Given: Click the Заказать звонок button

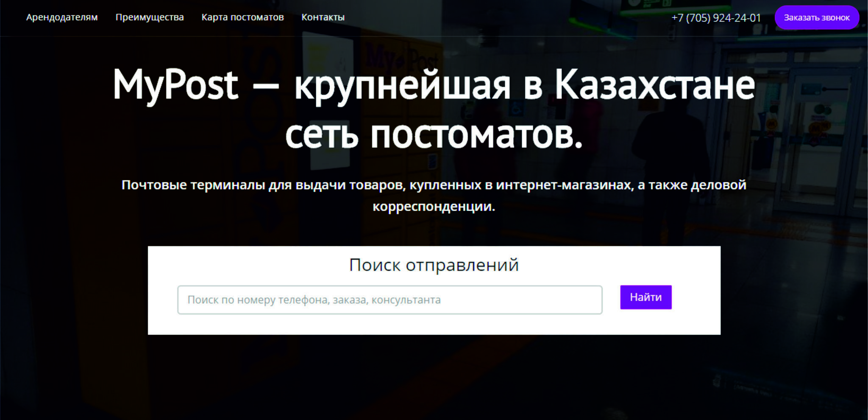Looking at the screenshot, I should [817, 17].
